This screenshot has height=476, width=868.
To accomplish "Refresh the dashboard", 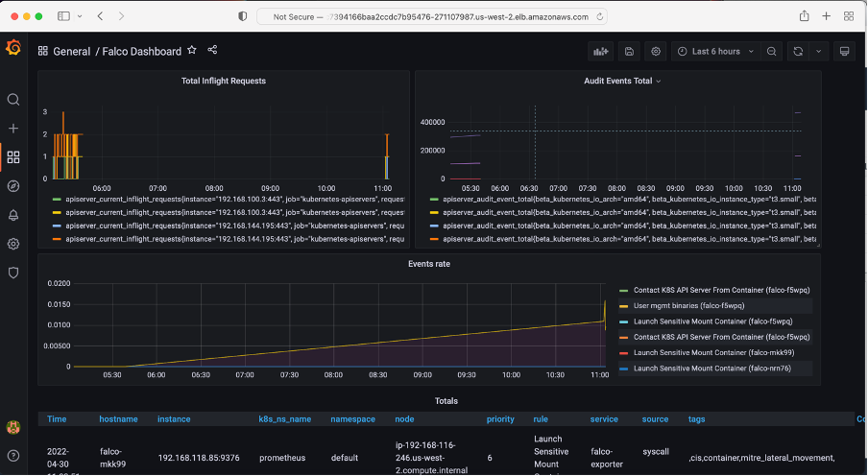I will (798, 52).
